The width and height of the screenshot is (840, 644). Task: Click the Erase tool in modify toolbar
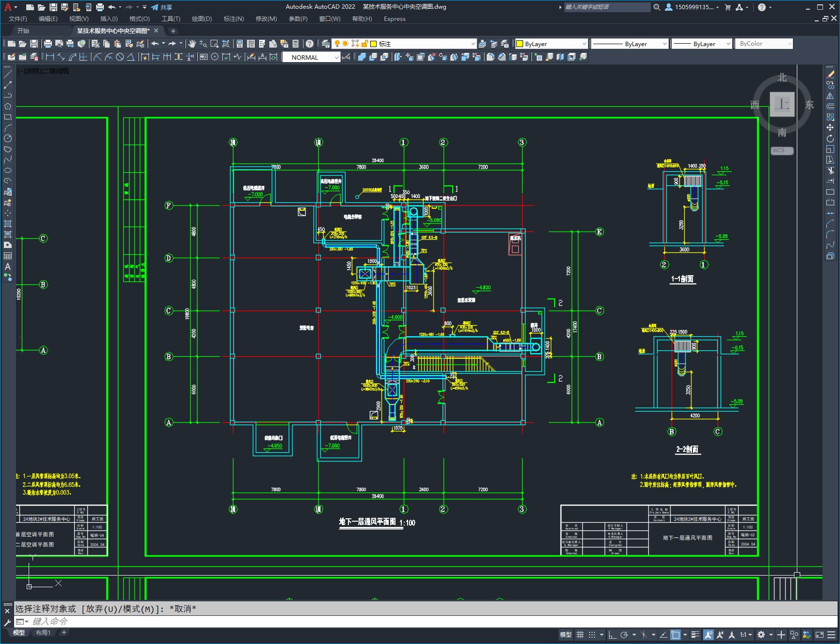[830, 75]
